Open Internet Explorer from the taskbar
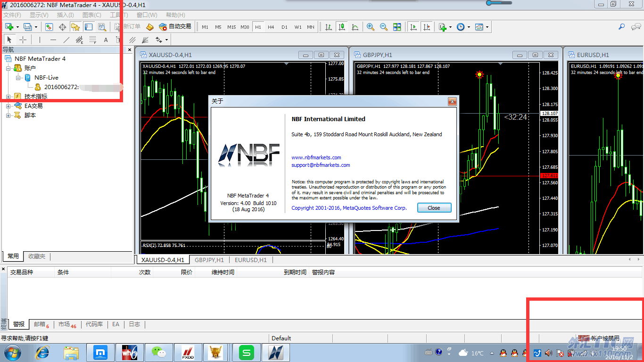 42,353
